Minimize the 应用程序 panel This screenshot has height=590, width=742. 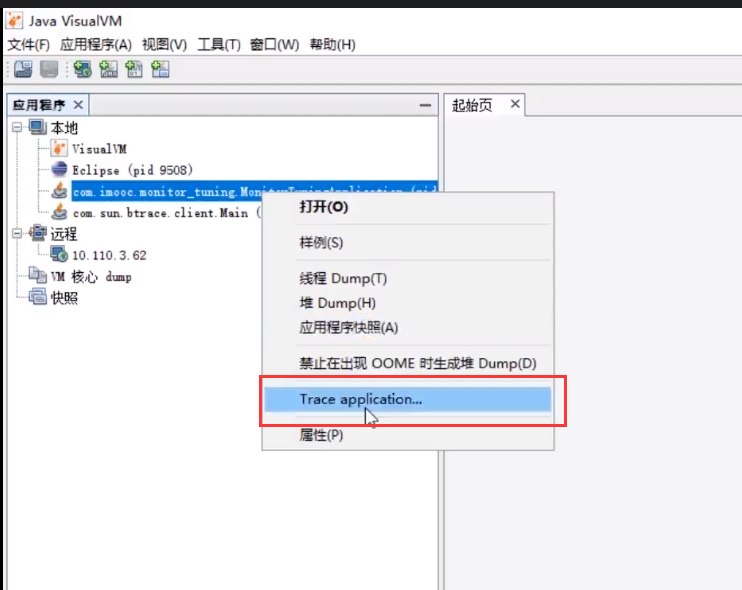[425, 105]
